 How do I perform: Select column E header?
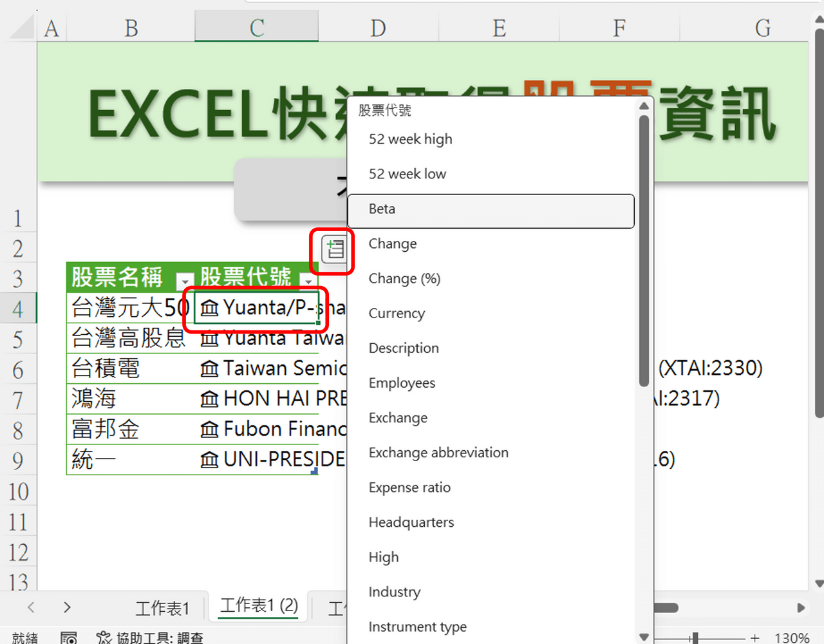pos(499,28)
